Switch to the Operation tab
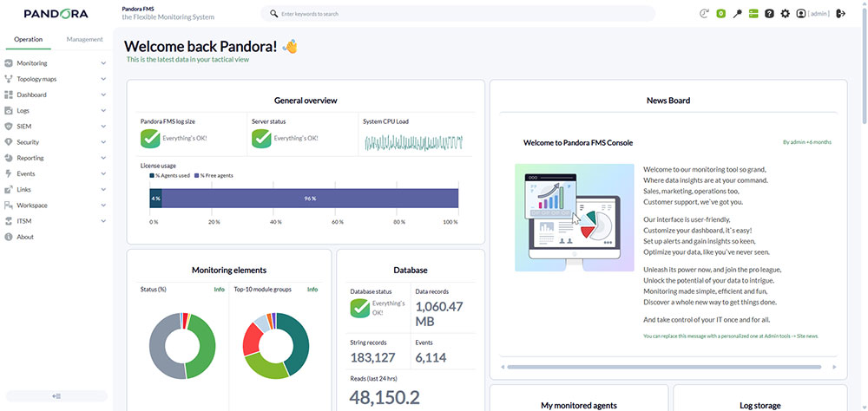 [29, 39]
